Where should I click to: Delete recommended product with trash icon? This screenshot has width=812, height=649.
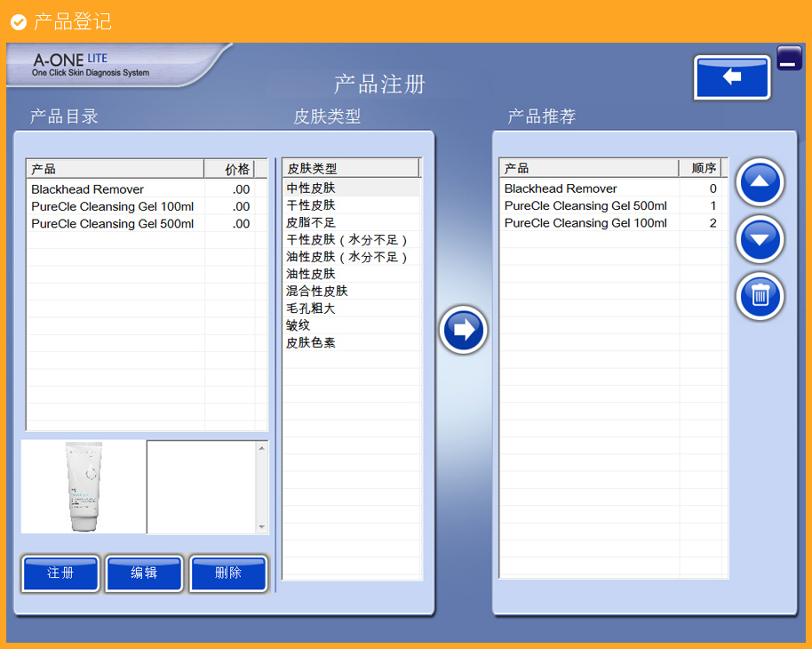pyautogui.click(x=760, y=296)
